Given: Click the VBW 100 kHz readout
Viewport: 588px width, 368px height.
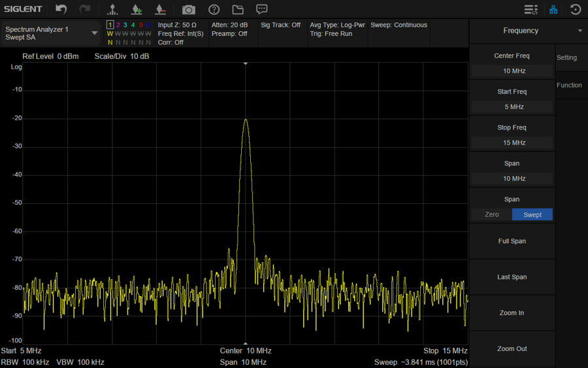Looking at the screenshot, I should [80, 362].
